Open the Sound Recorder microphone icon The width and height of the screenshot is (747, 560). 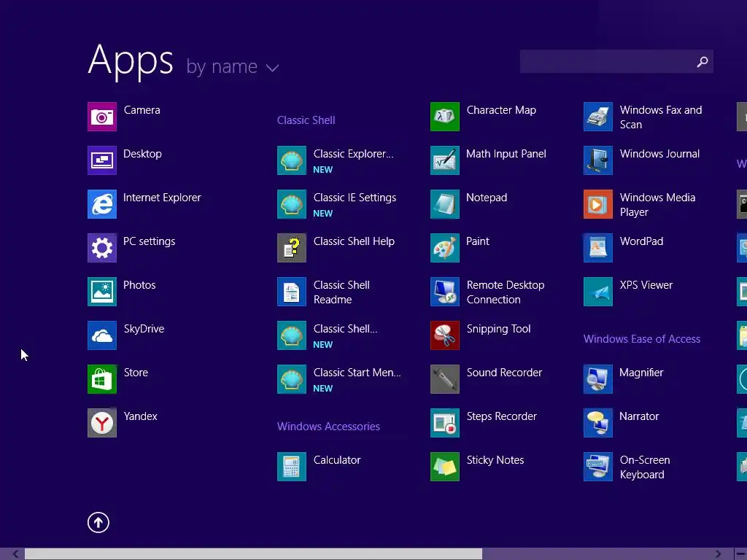tap(445, 379)
